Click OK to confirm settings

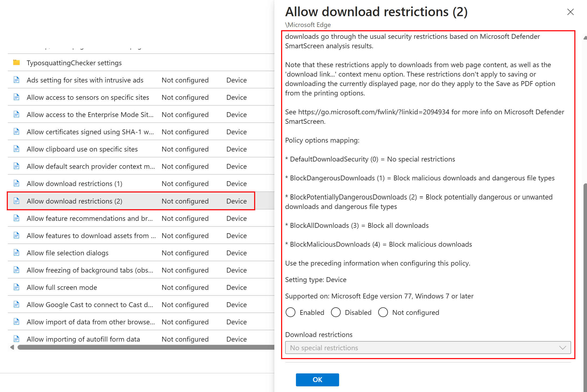(317, 379)
